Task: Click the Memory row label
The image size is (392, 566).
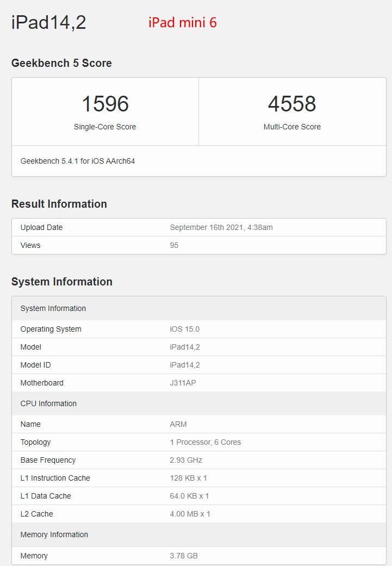Action: click(x=34, y=556)
